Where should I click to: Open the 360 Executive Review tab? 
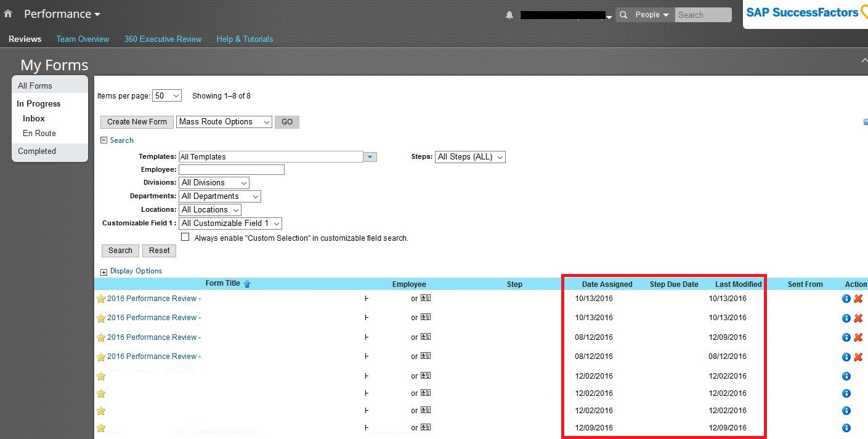pos(163,39)
